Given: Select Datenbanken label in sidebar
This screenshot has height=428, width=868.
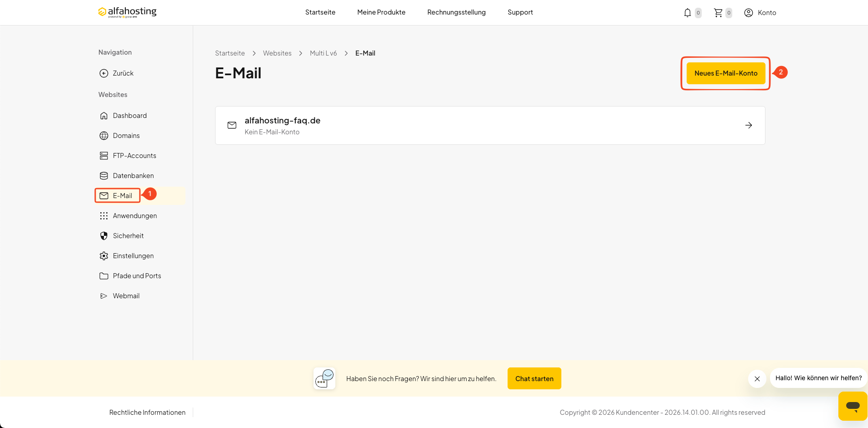Looking at the screenshot, I should [134, 176].
